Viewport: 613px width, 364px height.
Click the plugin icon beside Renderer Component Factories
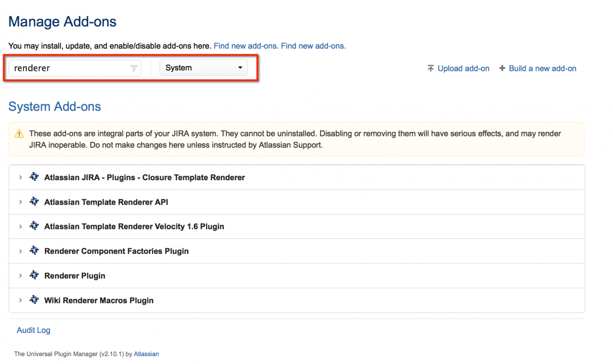point(34,251)
